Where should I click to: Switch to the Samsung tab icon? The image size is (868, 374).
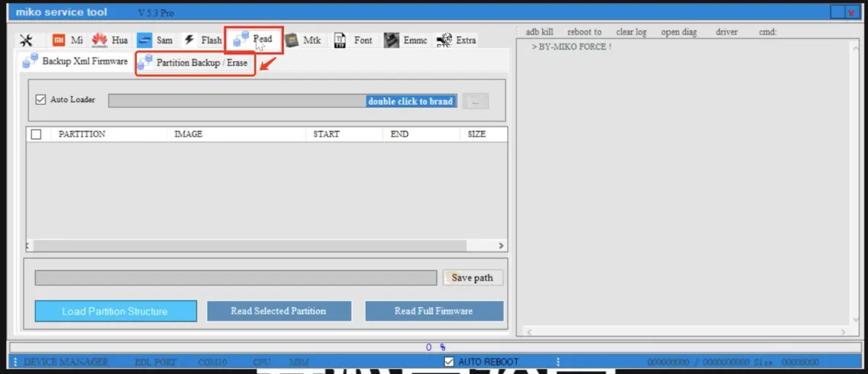pyautogui.click(x=144, y=41)
